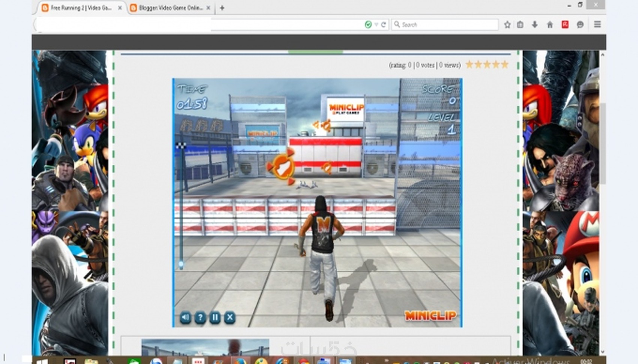638x364 pixels.
Task: Open the chat bubble toolbar icon
Action: pyautogui.click(x=580, y=25)
